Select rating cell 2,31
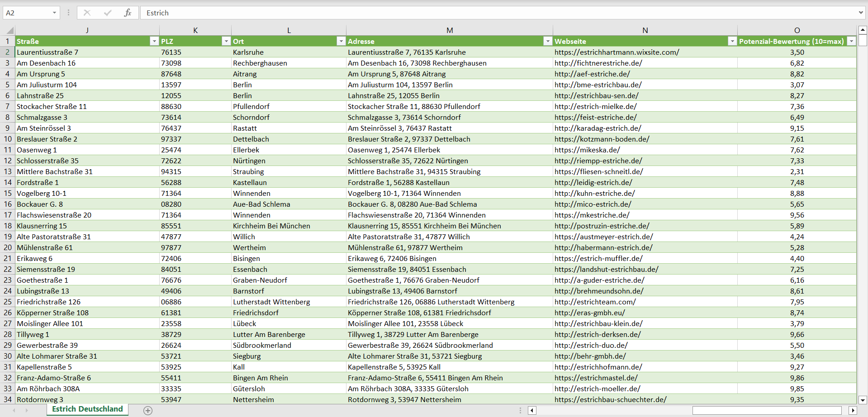The width and height of the screenshot is (868, 417). pyautogui.click(x=797, y=171)
